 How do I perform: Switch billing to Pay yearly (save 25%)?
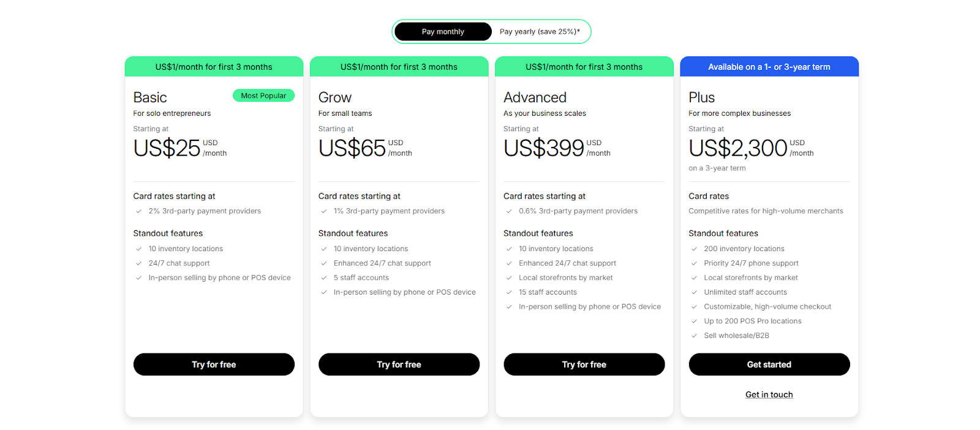coord(540,31)
